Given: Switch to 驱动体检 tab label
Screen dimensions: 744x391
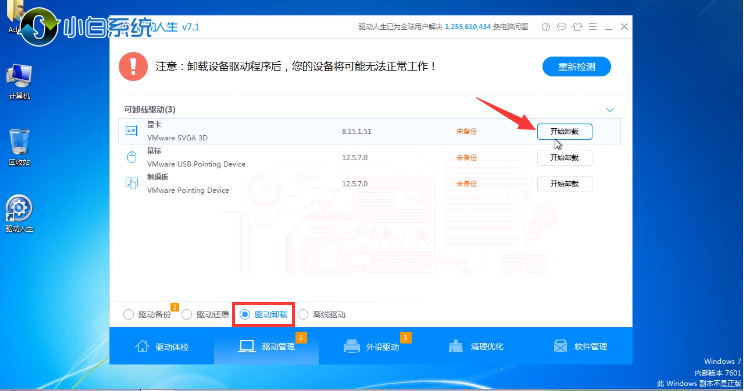Looking at the screenshot, I should [172, 347].
